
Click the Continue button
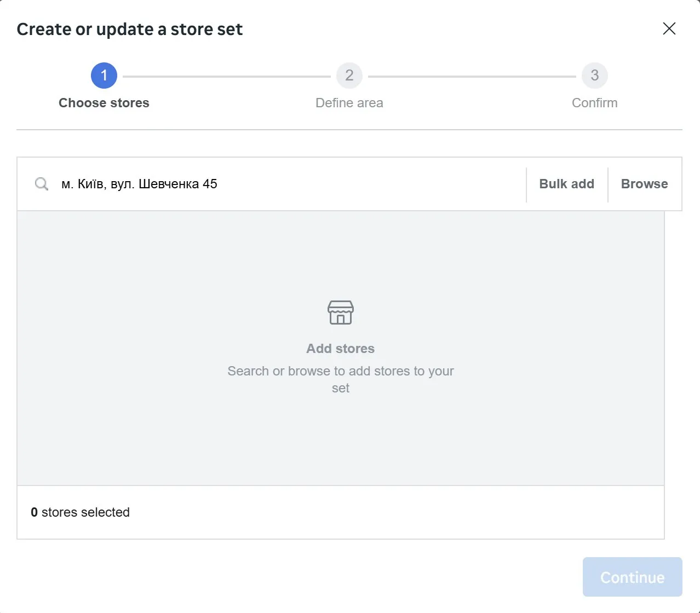(x=632, y=577)
